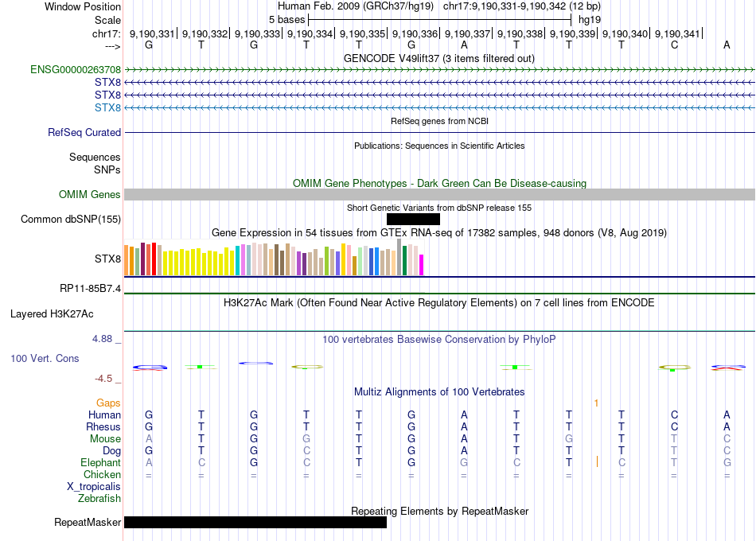
Task: Click the -4.5 PhyloP minimum value
Action: (103, 379)
